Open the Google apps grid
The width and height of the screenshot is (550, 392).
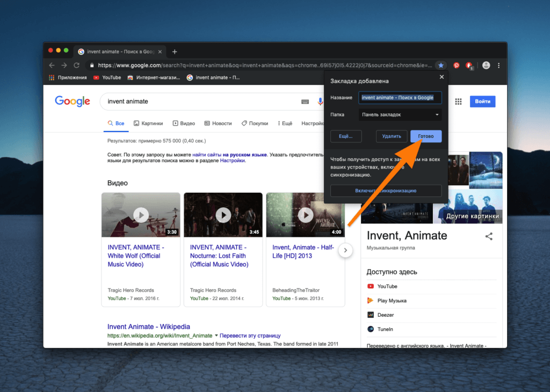[x=458, y=101]
